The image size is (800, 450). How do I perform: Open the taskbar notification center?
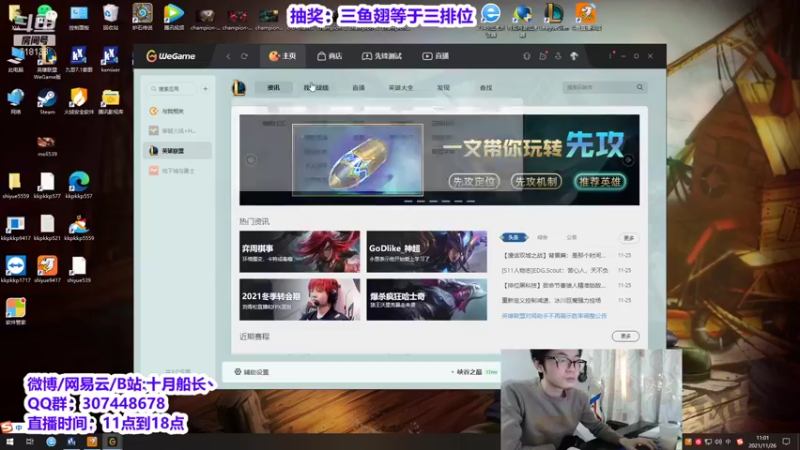point(786,441)
